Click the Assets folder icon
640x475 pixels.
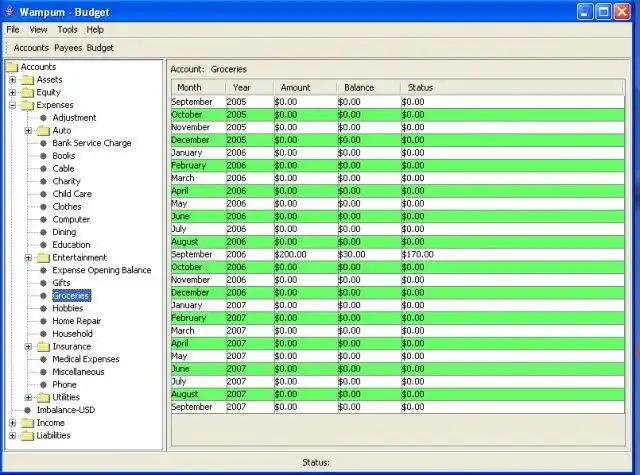point(27,80)
